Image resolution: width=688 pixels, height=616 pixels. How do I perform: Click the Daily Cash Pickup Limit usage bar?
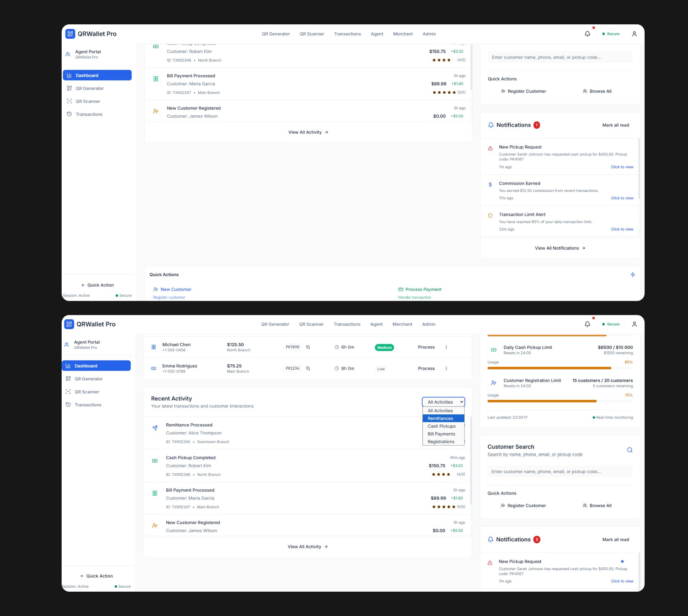coord(549,368)
